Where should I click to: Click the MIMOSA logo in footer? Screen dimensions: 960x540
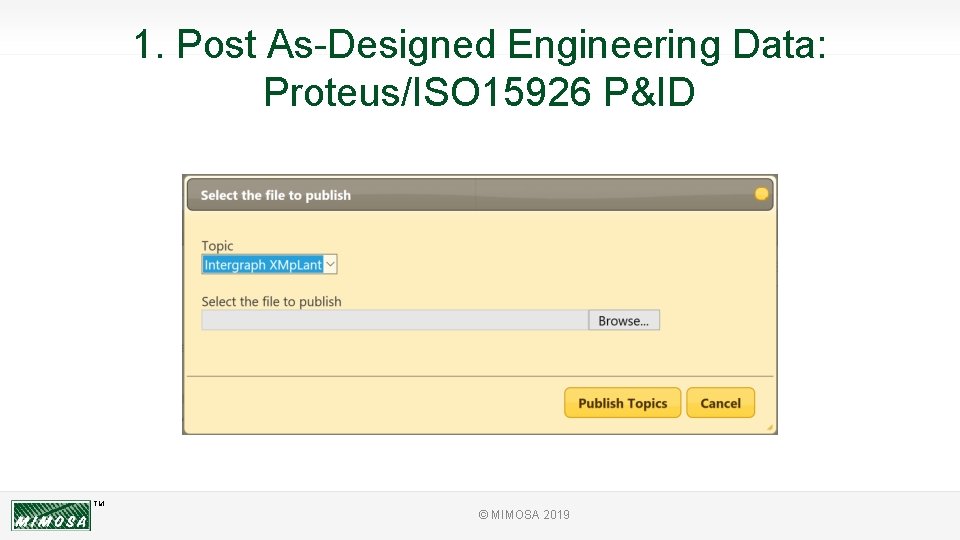51,515
